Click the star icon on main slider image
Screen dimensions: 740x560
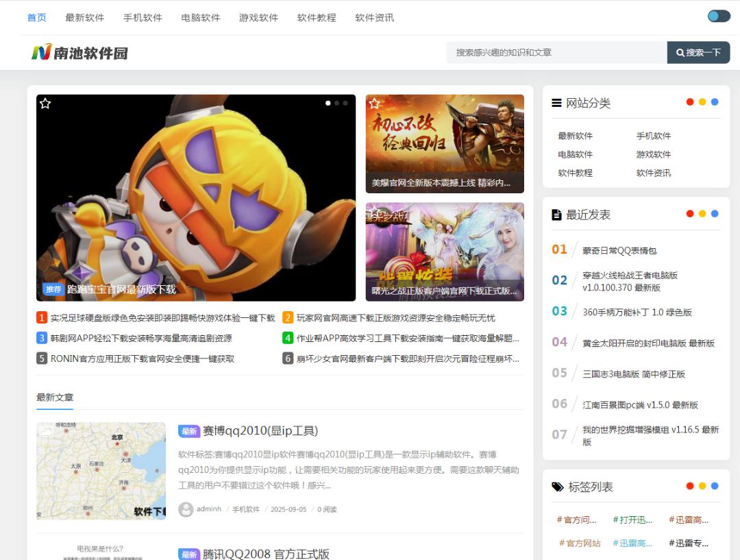pyautogui.click(x=45, y=103)
